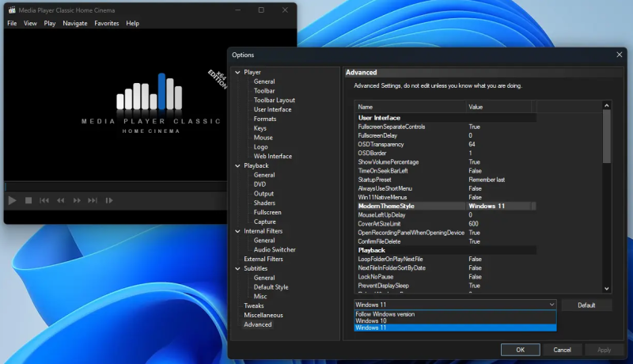633x364 pixels.
Task: Select the OSDTransparency setting row
Action: tap(445, 145)
